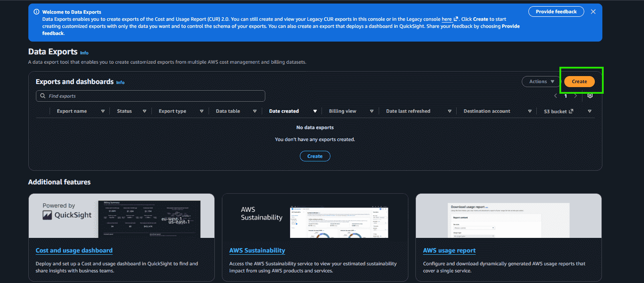Close the Welcome to Data Exports banner
Viewport: 644px width, 283px height.
point(593,11)
